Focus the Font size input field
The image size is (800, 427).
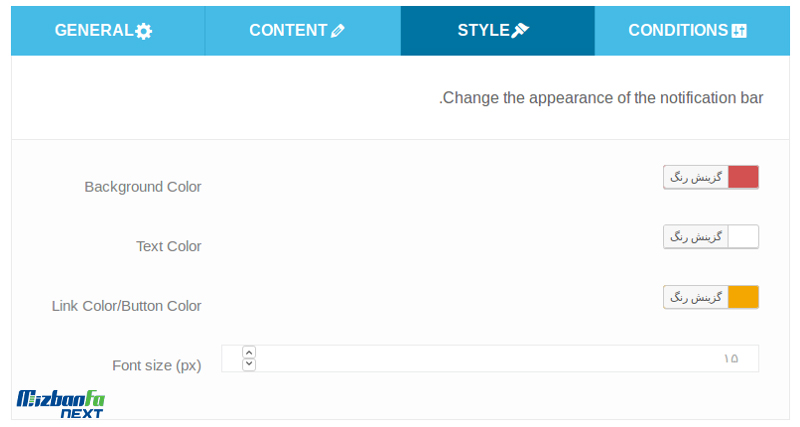pyautogui.click(x=490, y=358)
